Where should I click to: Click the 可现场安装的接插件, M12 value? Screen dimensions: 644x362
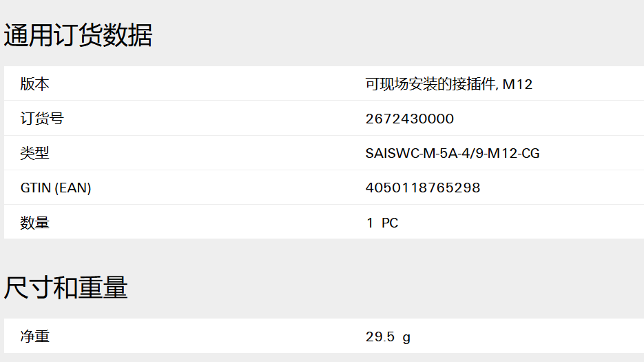(x=449, y=84)
